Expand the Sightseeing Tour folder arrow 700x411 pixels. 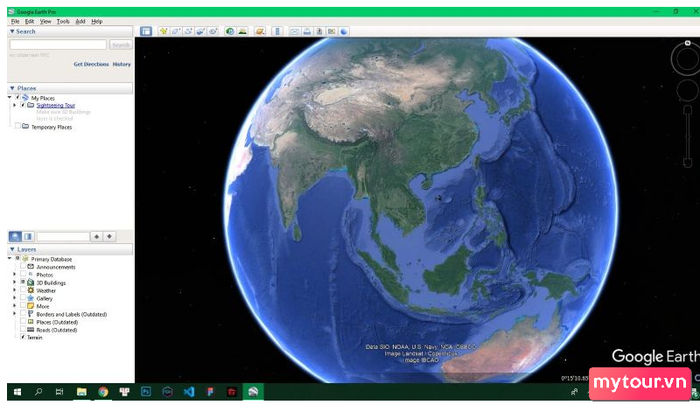pyautogui.click(x=14, y=105)
